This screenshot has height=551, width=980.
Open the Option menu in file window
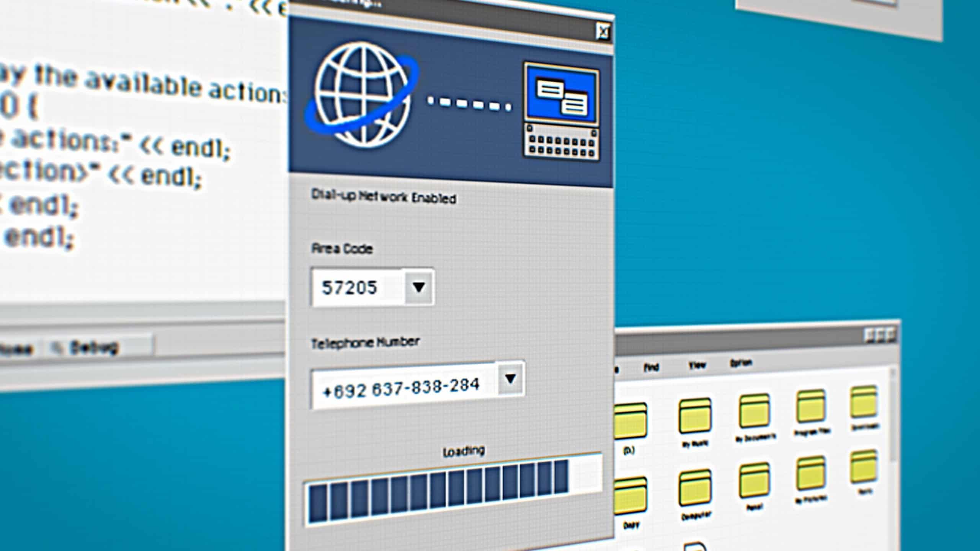click(741, 363)
